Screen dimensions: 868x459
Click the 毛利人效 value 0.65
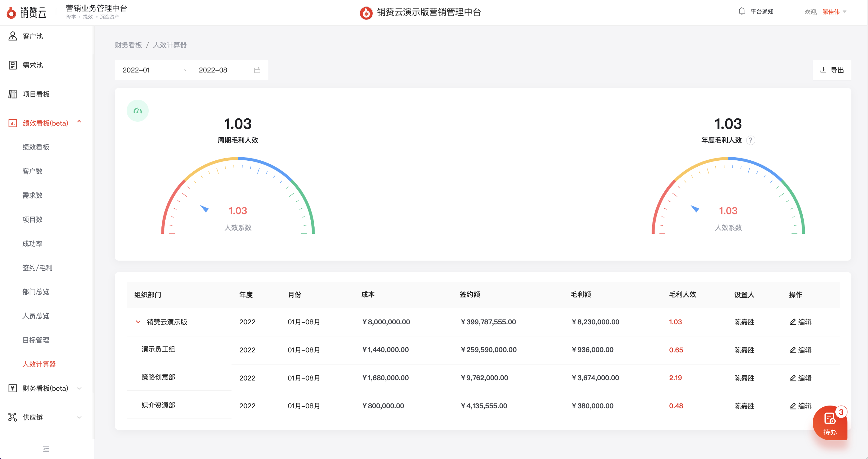tap(676, 350)
